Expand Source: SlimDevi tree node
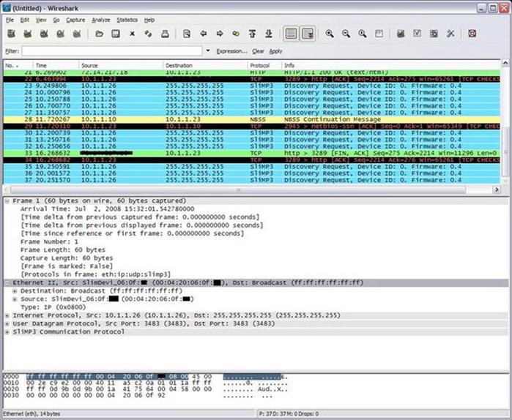Viewport: 512px width, 420px height. tap(15, 299)
